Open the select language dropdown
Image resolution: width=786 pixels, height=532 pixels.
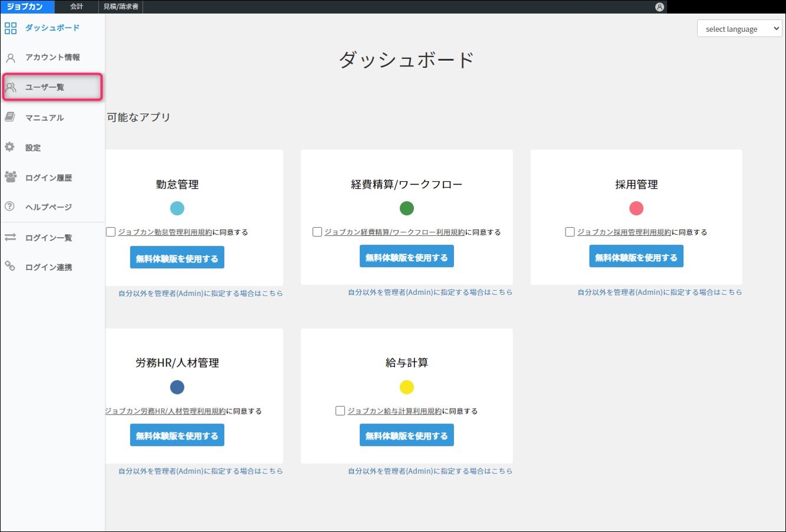point(739,29)
